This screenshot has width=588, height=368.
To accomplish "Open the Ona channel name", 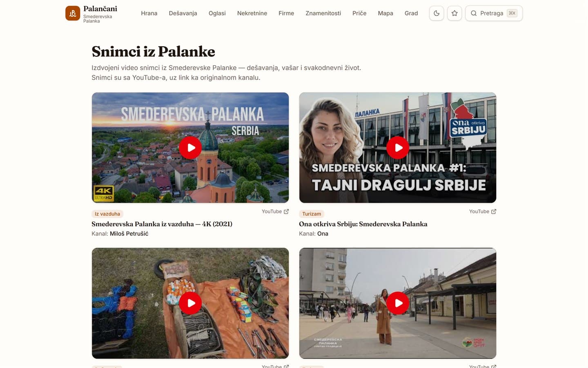I will pos(323,233).
